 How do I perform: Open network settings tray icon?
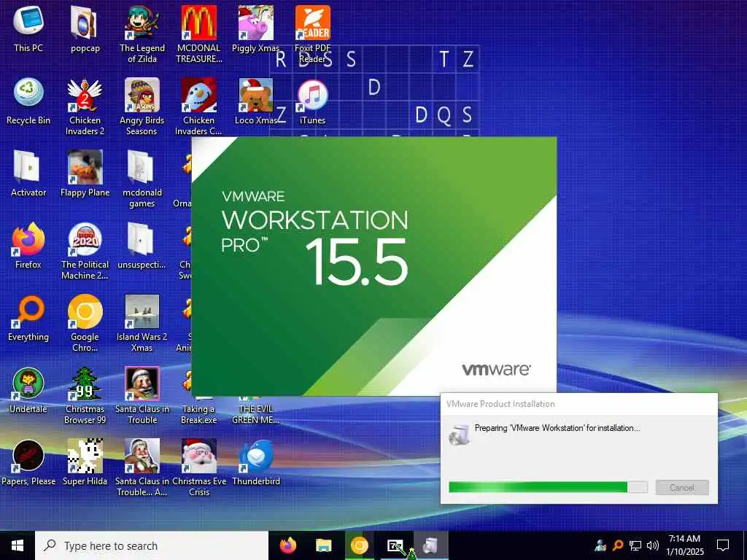(635, 545)
